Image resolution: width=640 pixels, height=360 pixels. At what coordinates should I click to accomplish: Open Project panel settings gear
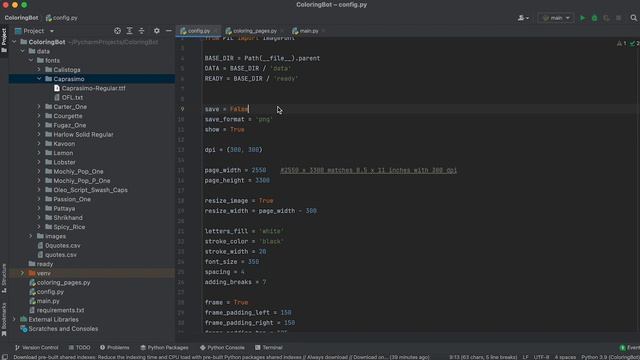pos(157,31)
